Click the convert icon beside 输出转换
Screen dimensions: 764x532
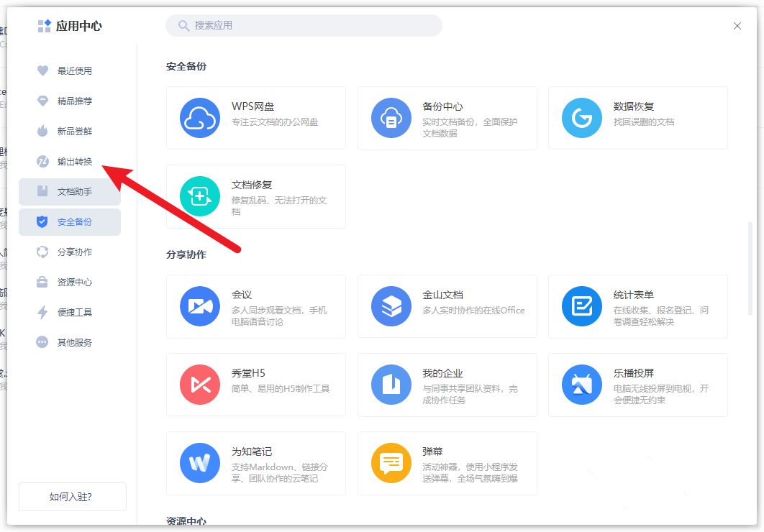click(x=43, y=161)
